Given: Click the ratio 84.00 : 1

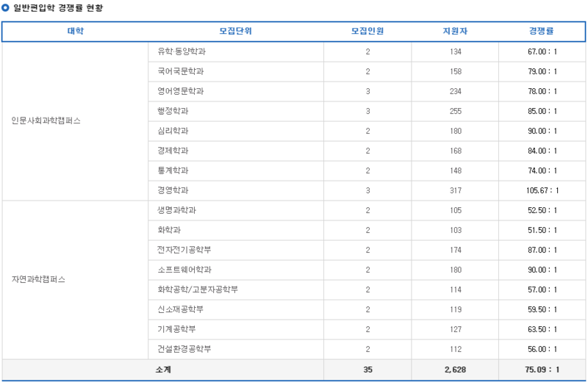Looking at the screenshot, I should [x=542, y=151].
